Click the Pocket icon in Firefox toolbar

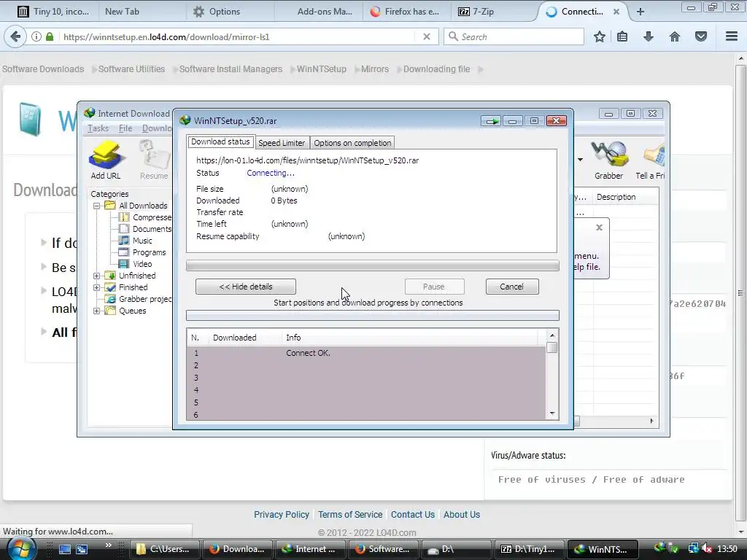(701, 36)
